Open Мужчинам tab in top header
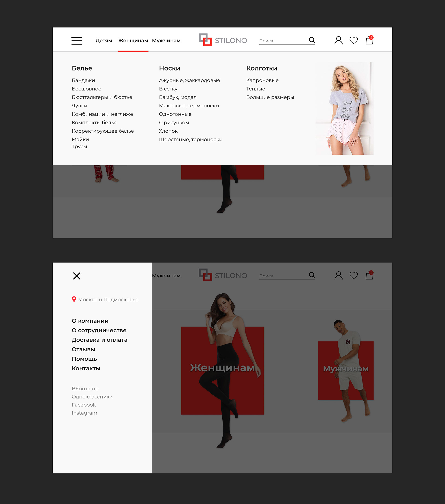The height and width of the screenshot is (504, 445). (x=166, y=41)
